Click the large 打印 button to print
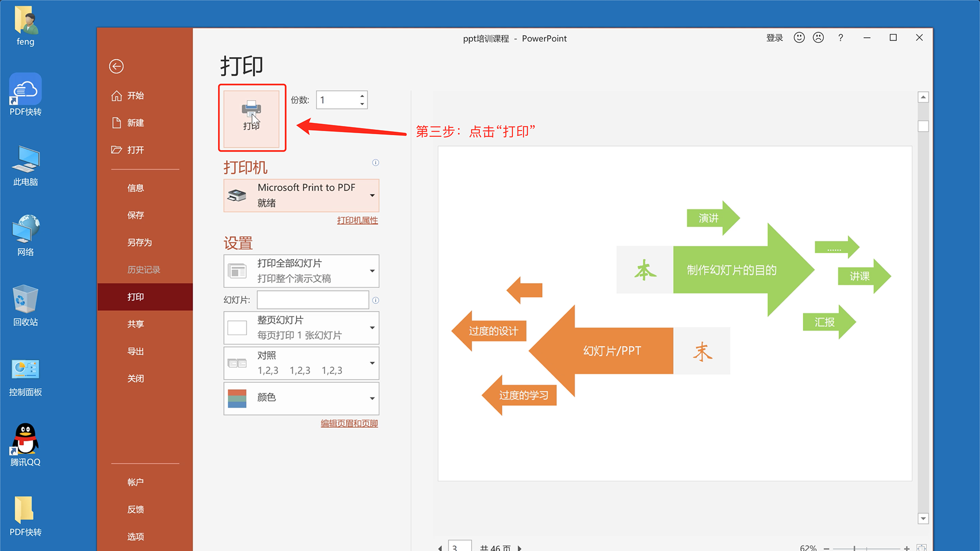Screen dimensions: 980x551 point(252,117)
